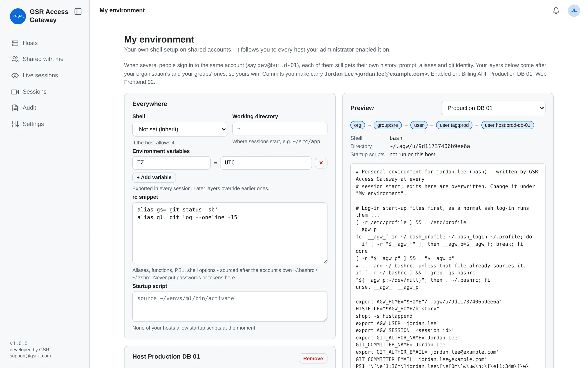Click the v1.0.0 version text
The image size is (588, 368).
click(19, 343)
